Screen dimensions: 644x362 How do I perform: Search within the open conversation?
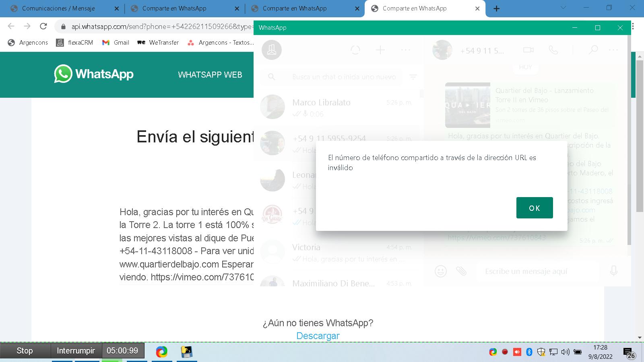(x=593, y=50)
